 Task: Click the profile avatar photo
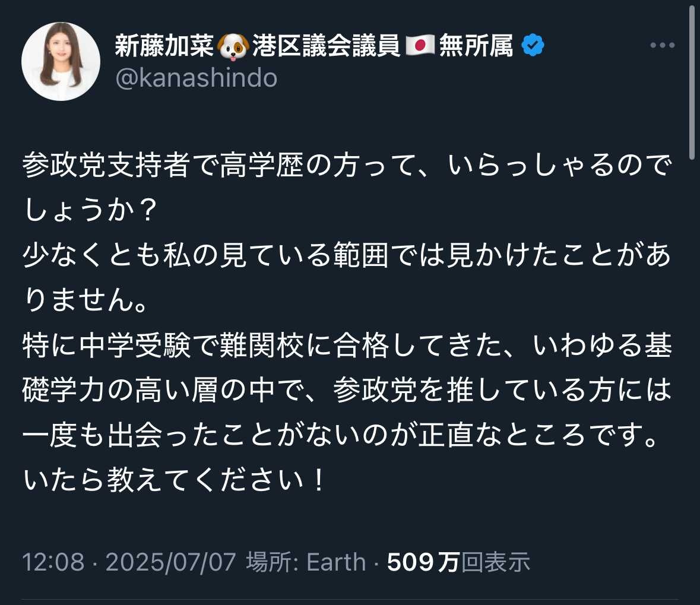pos(61,62)
